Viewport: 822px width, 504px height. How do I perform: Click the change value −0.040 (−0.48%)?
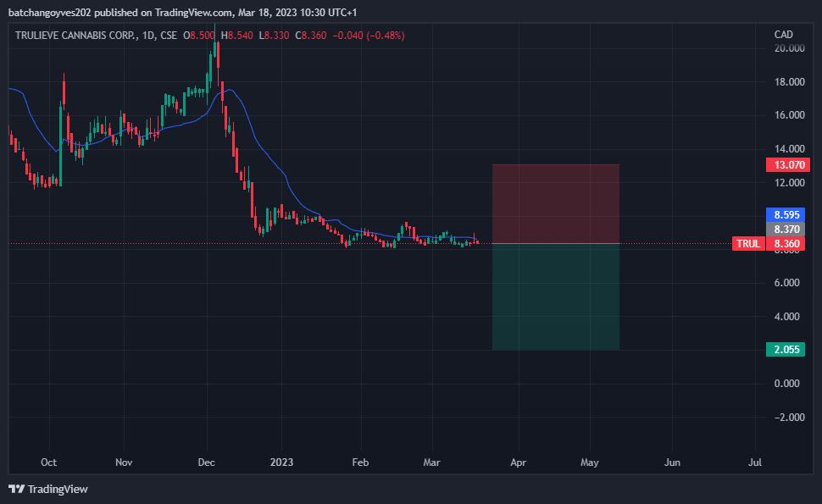[x=369, y=36]
